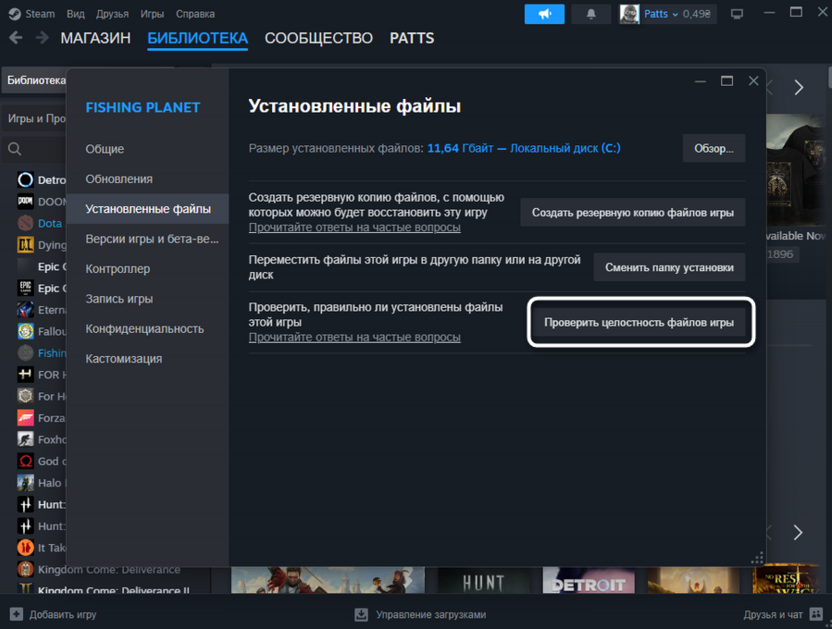The height and width of the screenshot is (629, 832).
Task: Open the Справка menu
Action: 195,14
